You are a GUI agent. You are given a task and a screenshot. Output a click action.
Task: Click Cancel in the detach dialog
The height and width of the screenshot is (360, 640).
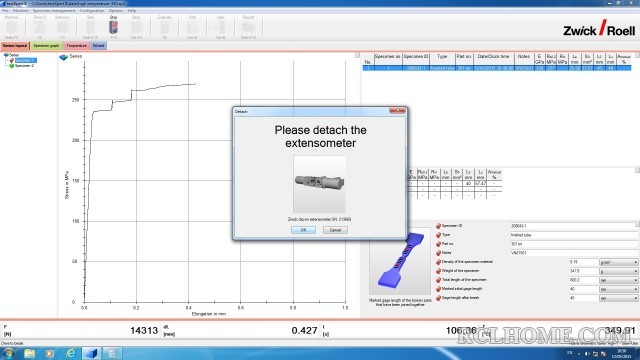pyautogui.click(x=335, y=230)
